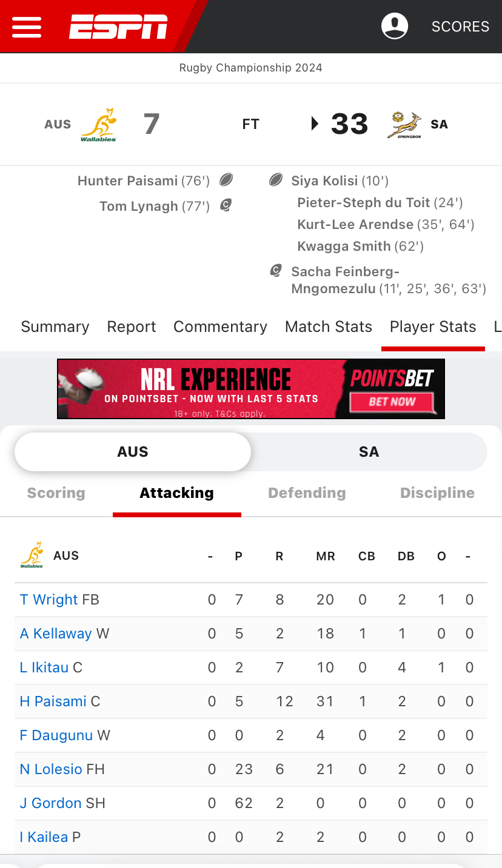The height and width of the screenshot is (868, 502).
Task: Click the Springbok team logo in scoreboard
Action: pyautogui.click(x=405, y=125)
